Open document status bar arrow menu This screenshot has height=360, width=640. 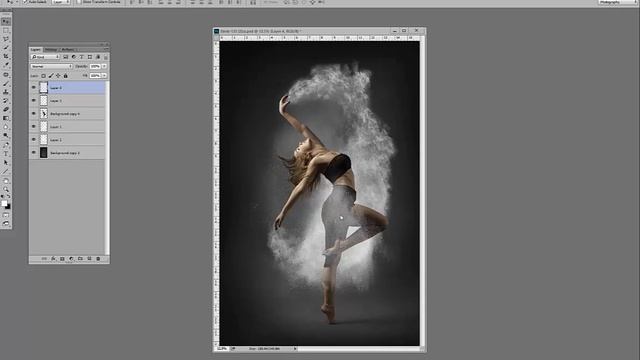[295, 349]
